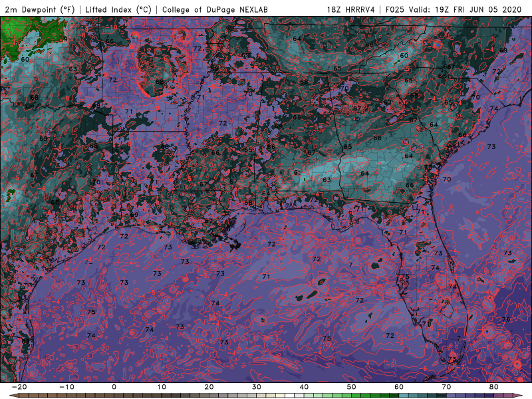Click the 'Valid: 19Z FRI JUN 05 2020' text
The image size is (532, 399).
(x=465, y=9)
